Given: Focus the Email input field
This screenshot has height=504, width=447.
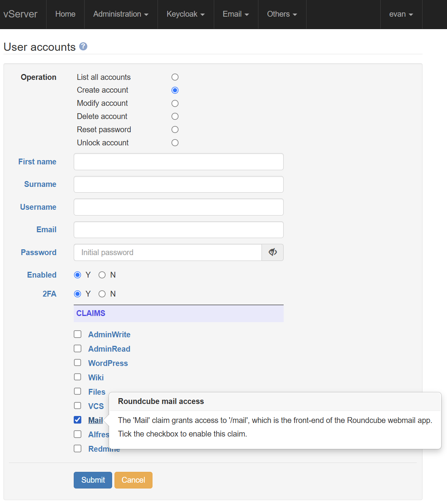Looking at the screenshot, I should tap(178, 230).
